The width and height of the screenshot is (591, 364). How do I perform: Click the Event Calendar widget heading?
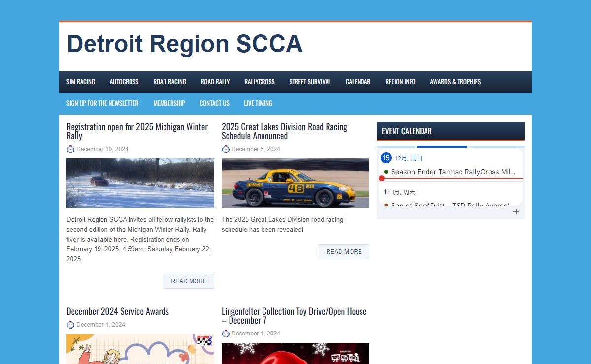[451, 131]
